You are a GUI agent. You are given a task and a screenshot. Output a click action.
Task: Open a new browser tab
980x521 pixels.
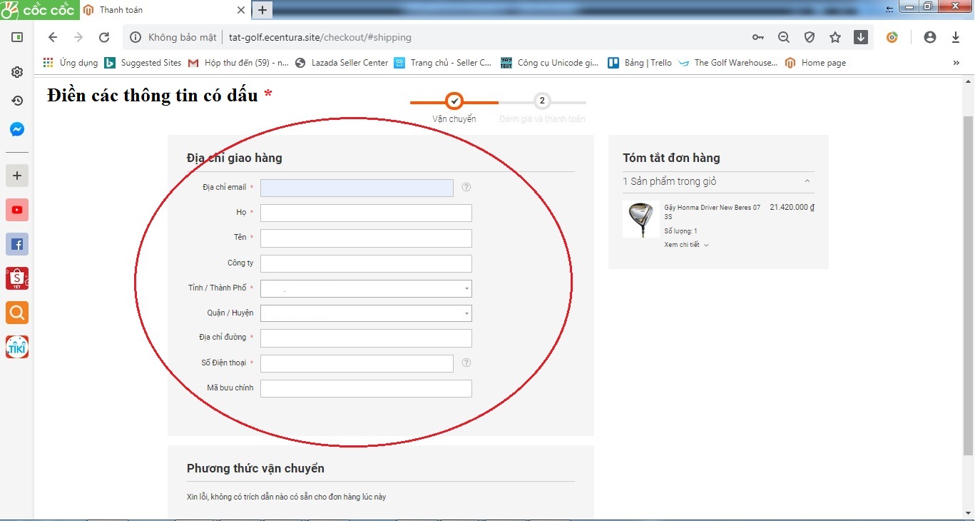pos(262,10)
